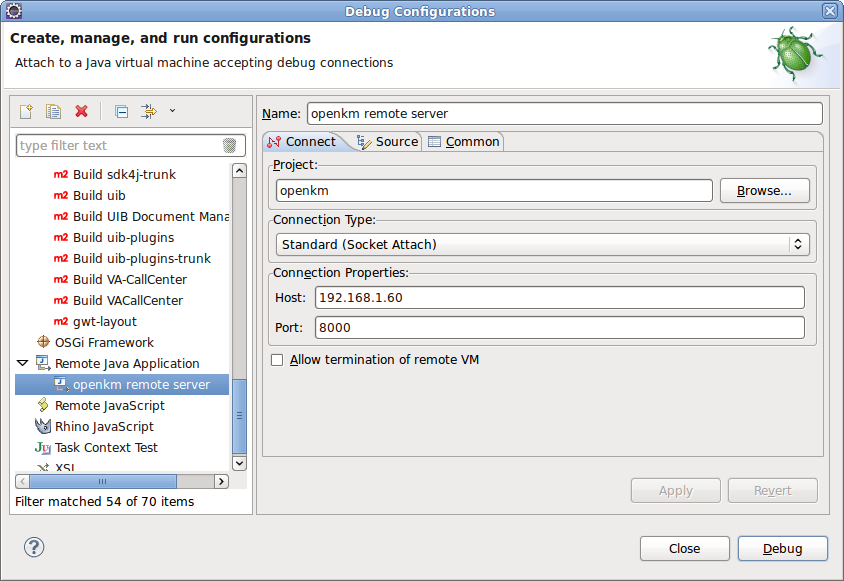Open the Connection Type dropdown
This screenshot has height=581, width=844.
point(543,244)
